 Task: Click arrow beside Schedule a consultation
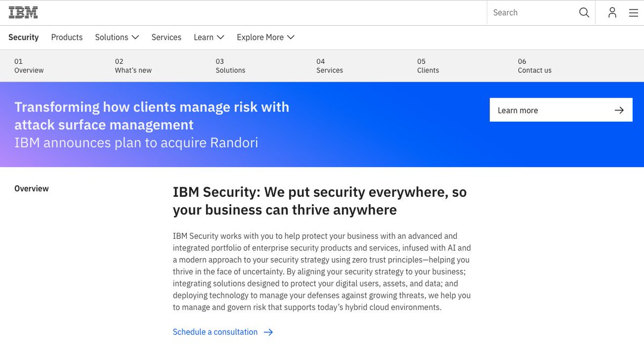click(x=268, y=332)
